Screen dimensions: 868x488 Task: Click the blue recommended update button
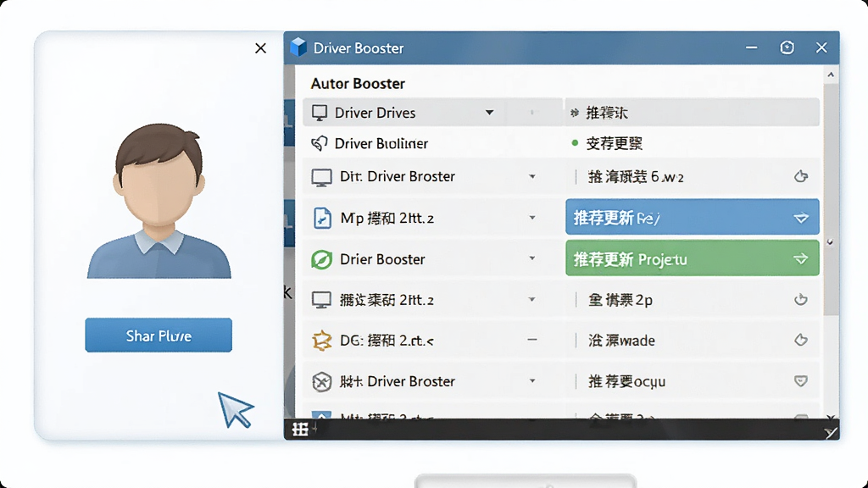tap(692, 217)
